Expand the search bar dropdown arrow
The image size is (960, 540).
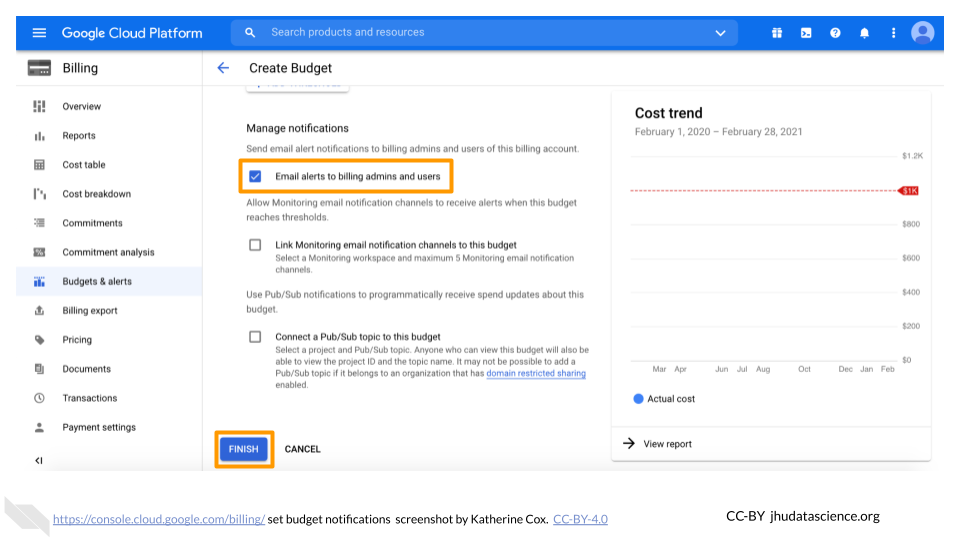(721, 33)
